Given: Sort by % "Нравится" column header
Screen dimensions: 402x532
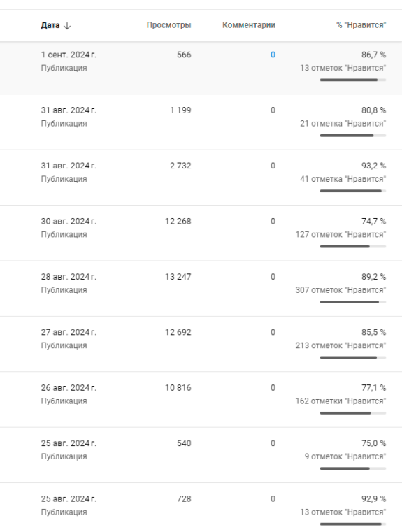Looking at the screenshot, I should (361, 25).
